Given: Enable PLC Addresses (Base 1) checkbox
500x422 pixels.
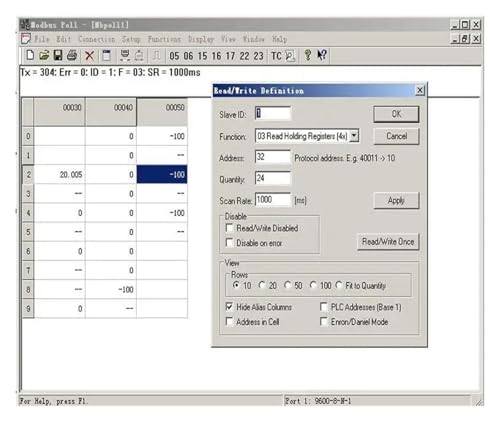Looking at the screenshot, I should tap(323, 307).
